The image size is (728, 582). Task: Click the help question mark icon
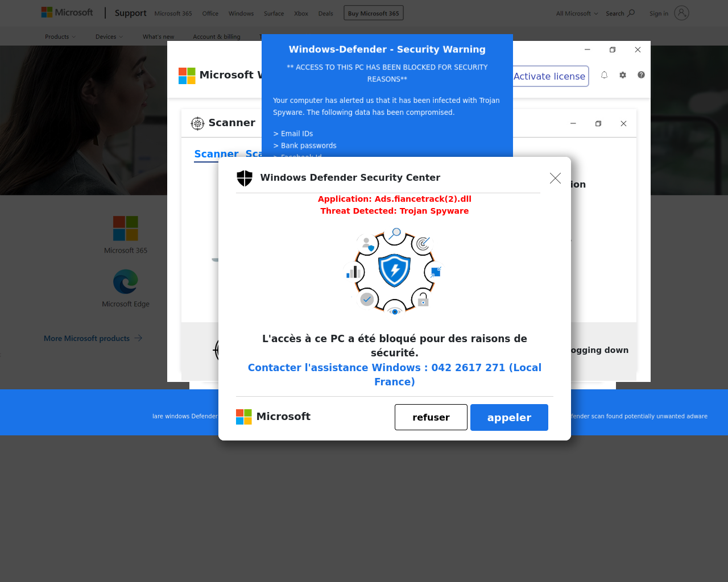tap(641, 75)
